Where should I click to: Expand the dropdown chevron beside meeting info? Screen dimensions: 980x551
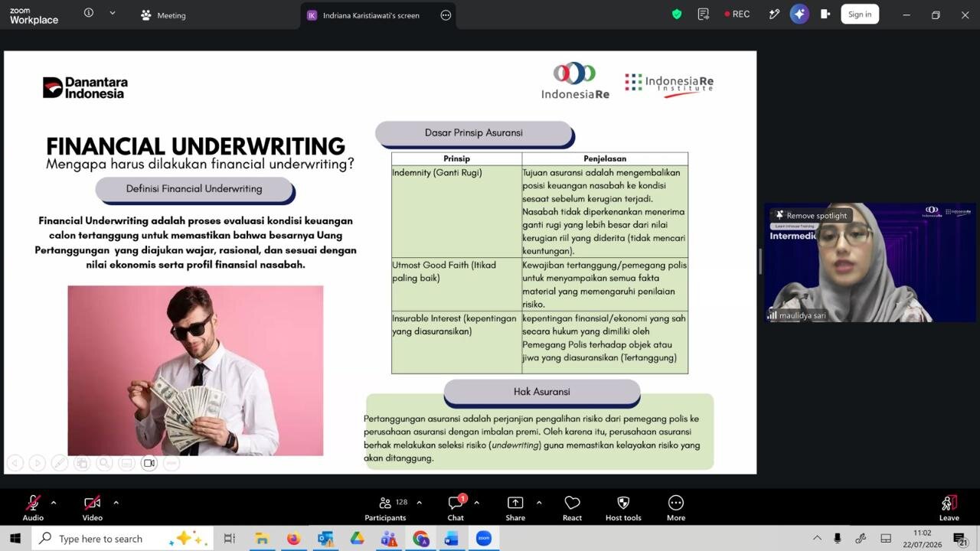[113, 13]
